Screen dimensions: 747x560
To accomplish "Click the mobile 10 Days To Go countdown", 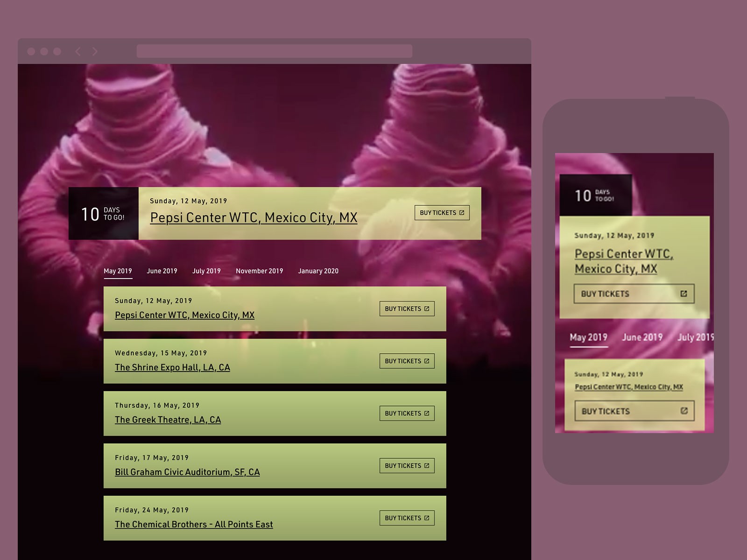I will tap(596, 195).
